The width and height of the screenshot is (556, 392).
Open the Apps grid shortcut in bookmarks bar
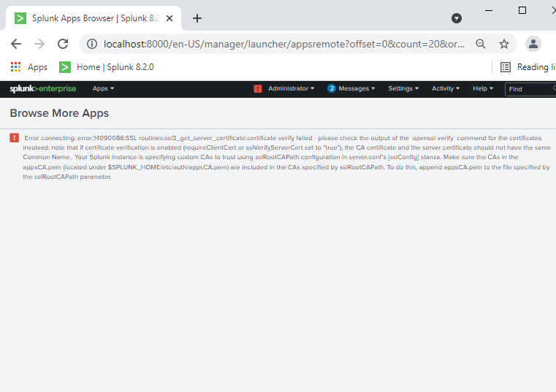tap(29, 67)
